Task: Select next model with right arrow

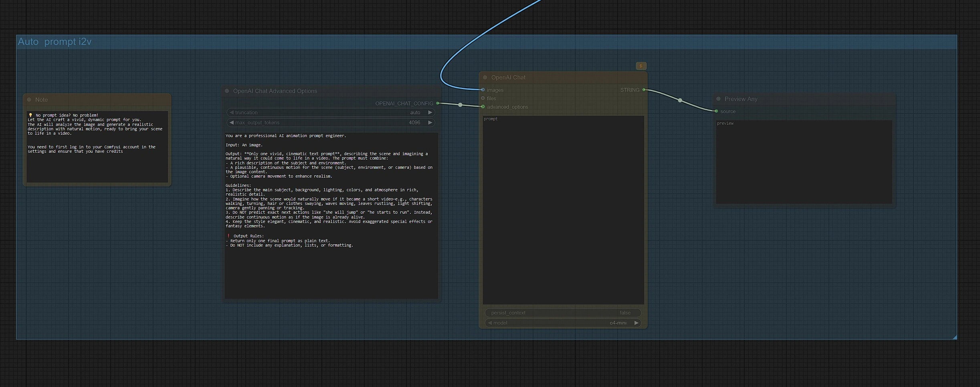Action: (636, 323)
